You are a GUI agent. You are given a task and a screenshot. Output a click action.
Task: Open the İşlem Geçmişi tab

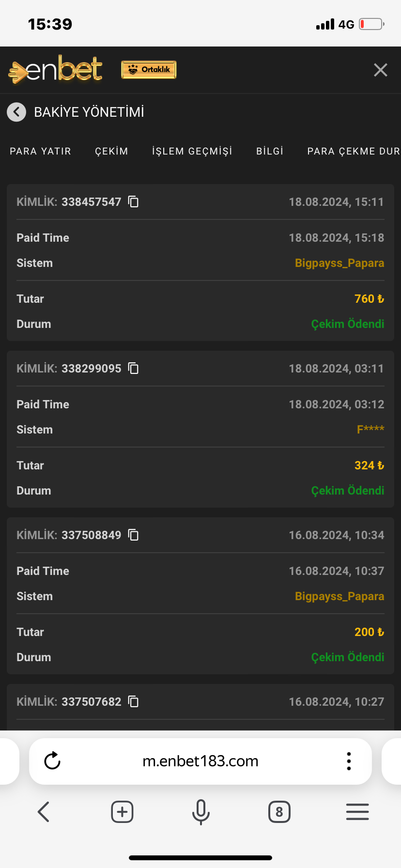(x=192, y=151)
